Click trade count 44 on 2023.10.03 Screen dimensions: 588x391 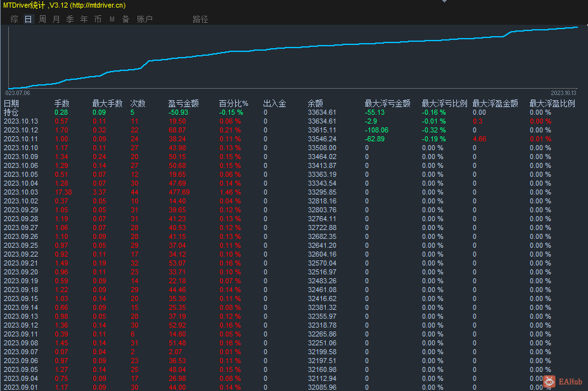tap(134, 192)
